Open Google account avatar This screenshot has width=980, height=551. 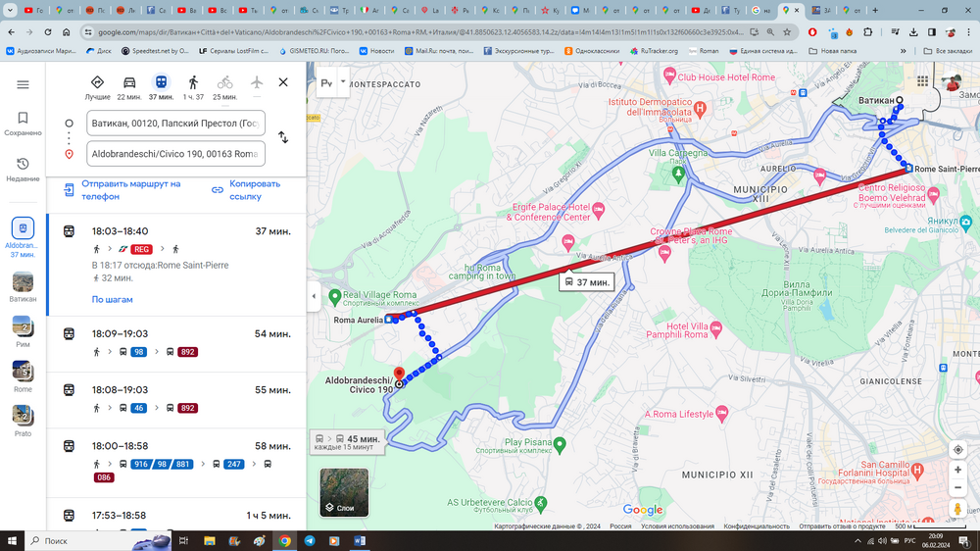pos(952,82)
